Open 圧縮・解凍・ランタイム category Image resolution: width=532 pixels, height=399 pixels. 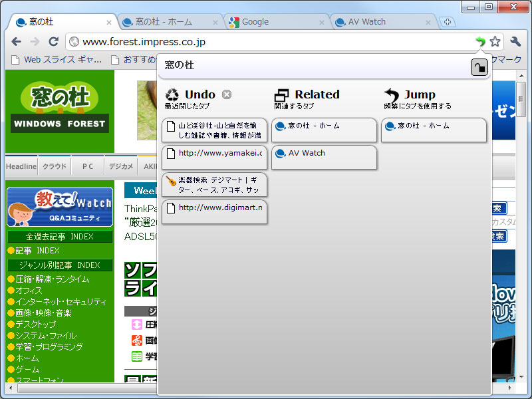tap(53, 279)
